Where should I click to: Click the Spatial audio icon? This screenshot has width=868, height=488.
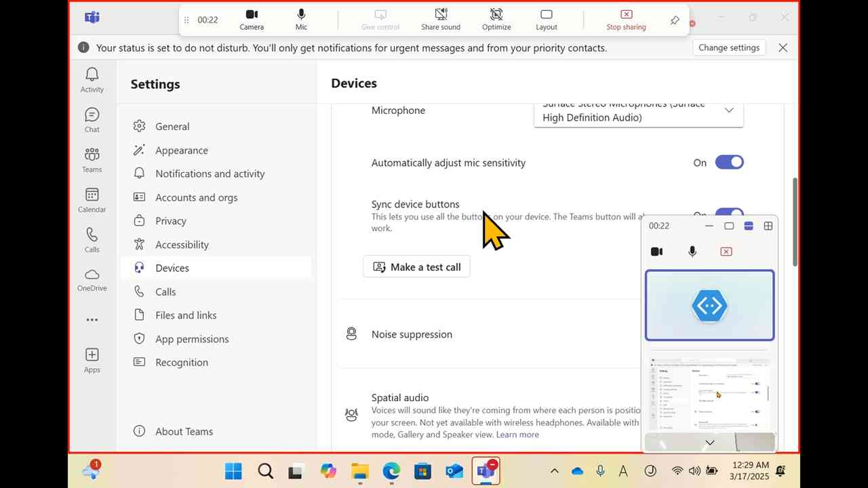pyautogui.click(x=351, y=415)
